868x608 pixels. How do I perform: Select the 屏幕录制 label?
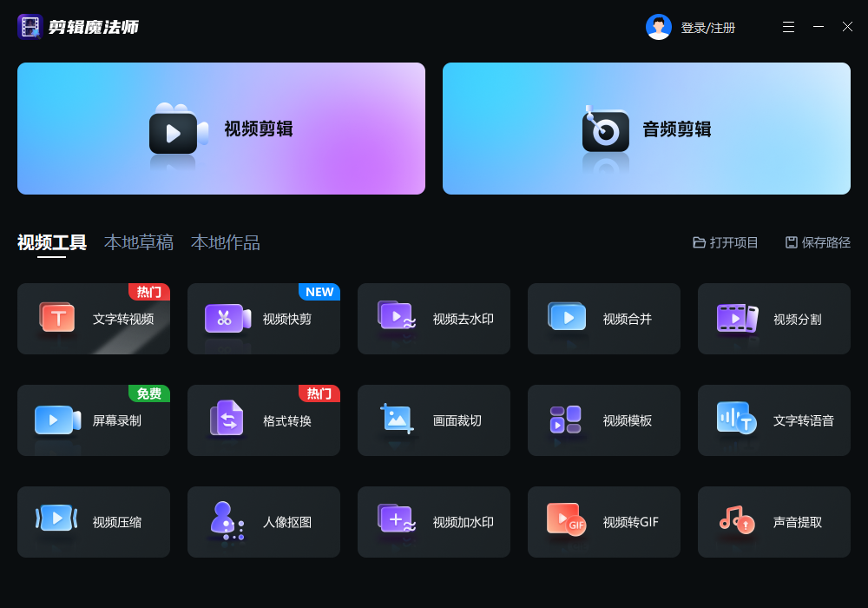117,421
